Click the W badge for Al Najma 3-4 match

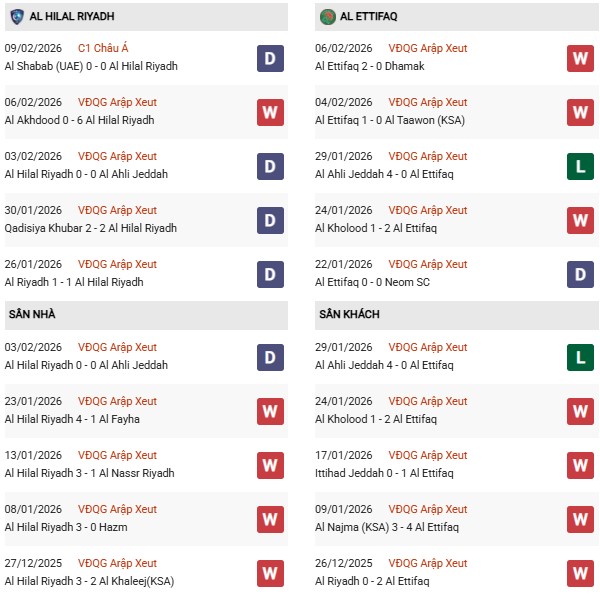coord(580,519)
